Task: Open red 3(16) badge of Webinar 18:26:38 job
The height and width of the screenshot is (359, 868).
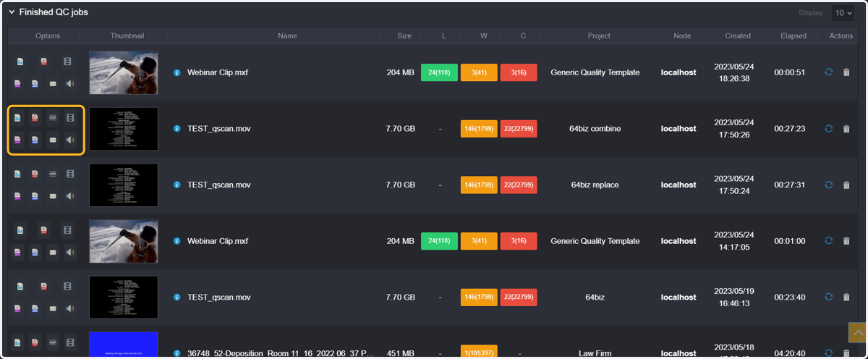Action: (519, 72)
